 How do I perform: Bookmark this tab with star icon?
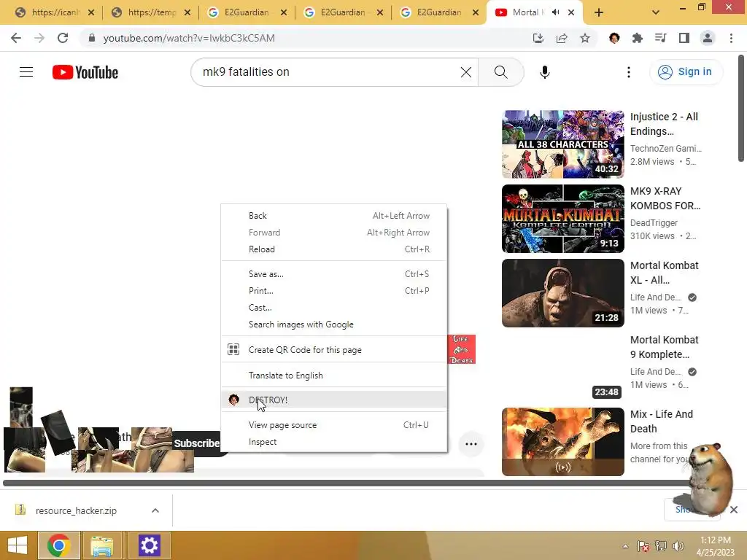(585, 38)
